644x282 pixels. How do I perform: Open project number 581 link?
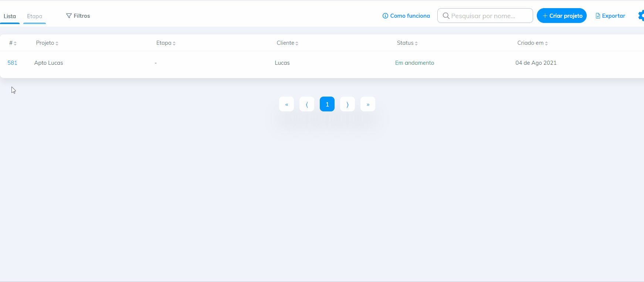13,63
